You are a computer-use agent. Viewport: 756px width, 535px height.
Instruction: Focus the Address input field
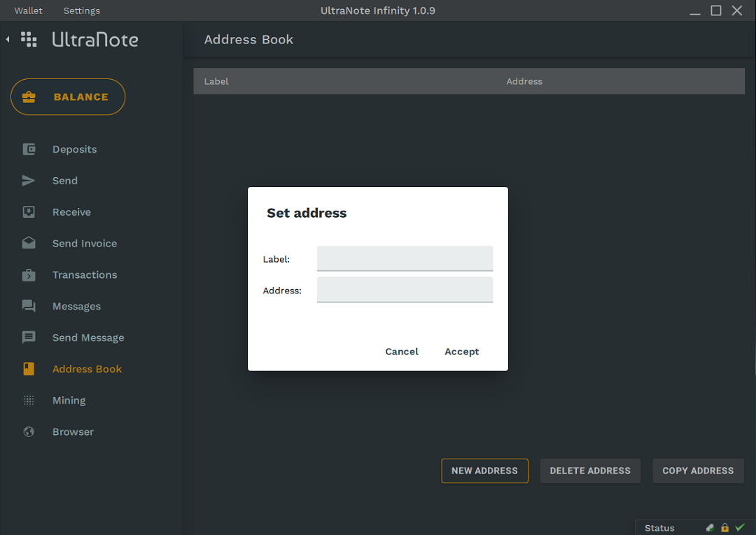point(405,290)
